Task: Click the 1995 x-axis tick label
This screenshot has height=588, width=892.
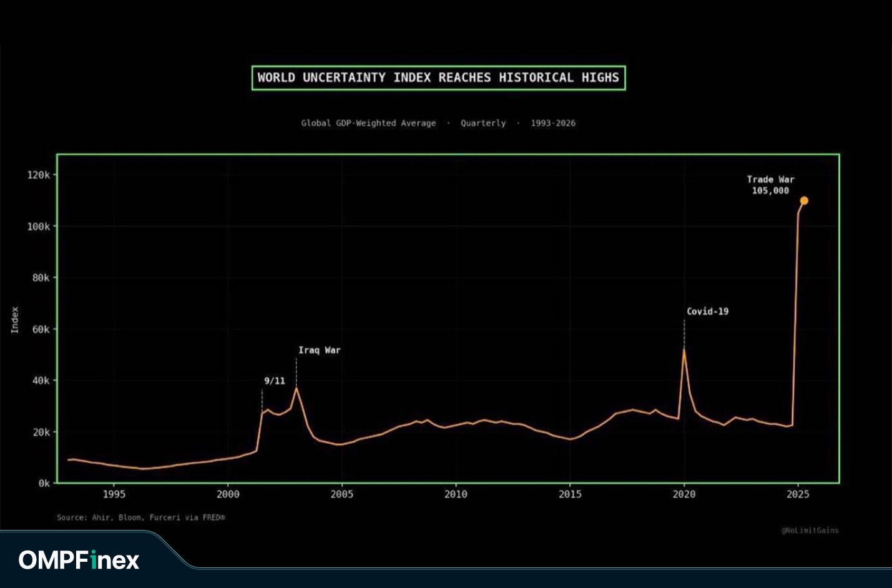Action: pos(114,494)
